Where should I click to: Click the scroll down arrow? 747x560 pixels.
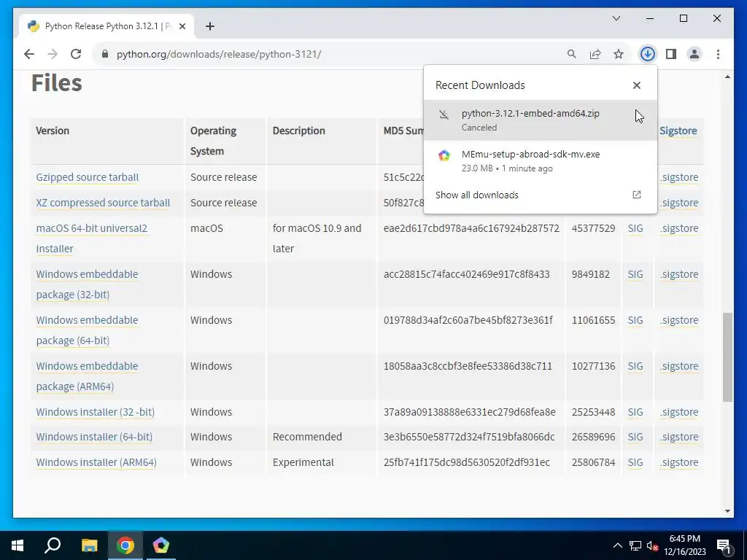[727, 511]
